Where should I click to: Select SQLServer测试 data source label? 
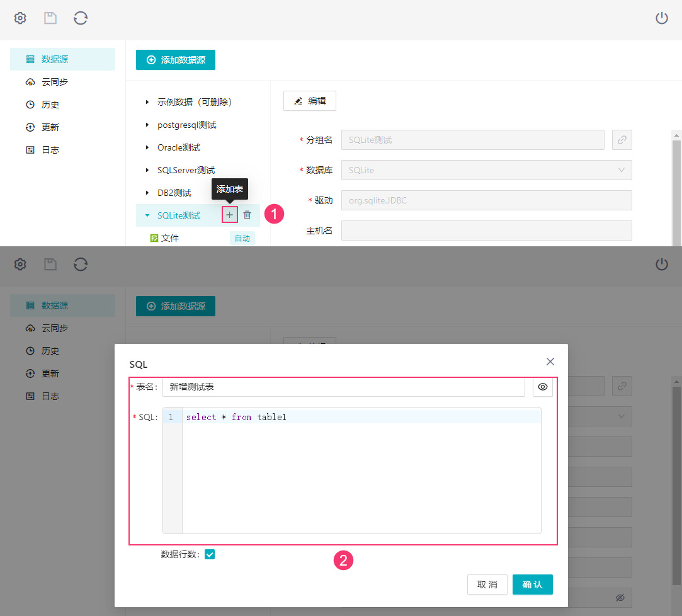point(186,170)
